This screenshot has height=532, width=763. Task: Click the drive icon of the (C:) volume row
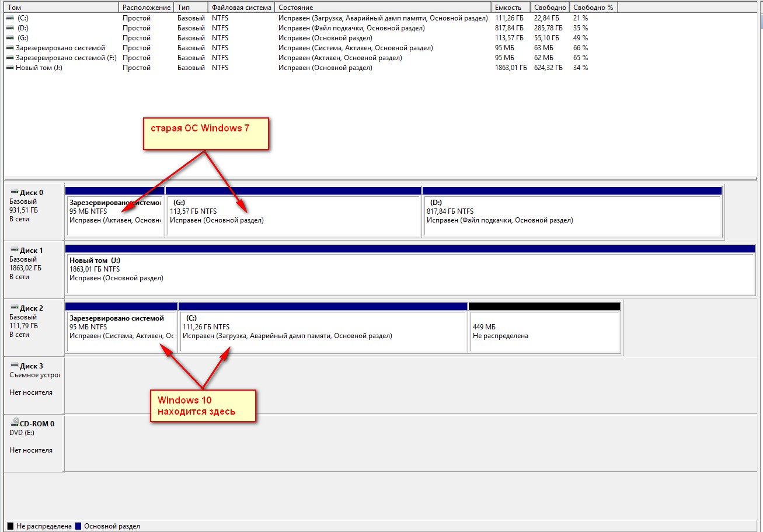[x=10, y=18]
